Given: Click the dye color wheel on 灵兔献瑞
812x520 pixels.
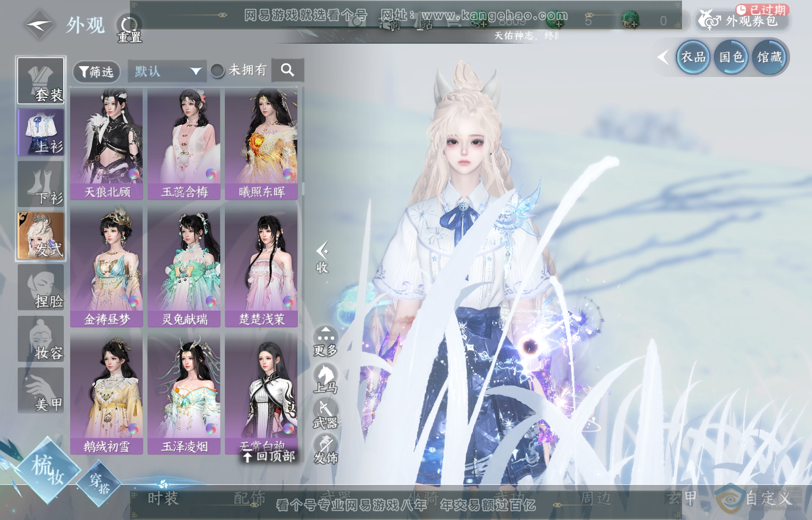Looking at the screenshot, I should pyautogui.click(x=211, y=301).
